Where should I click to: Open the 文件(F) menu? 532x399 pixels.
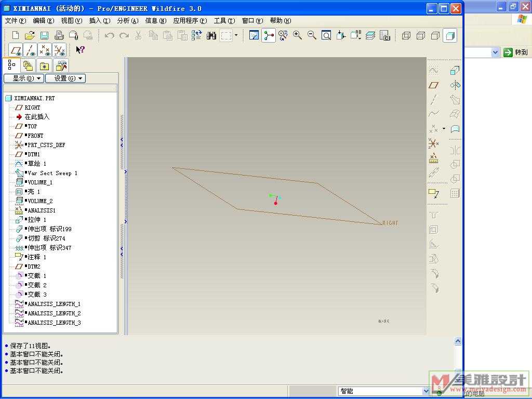point(15,21)
